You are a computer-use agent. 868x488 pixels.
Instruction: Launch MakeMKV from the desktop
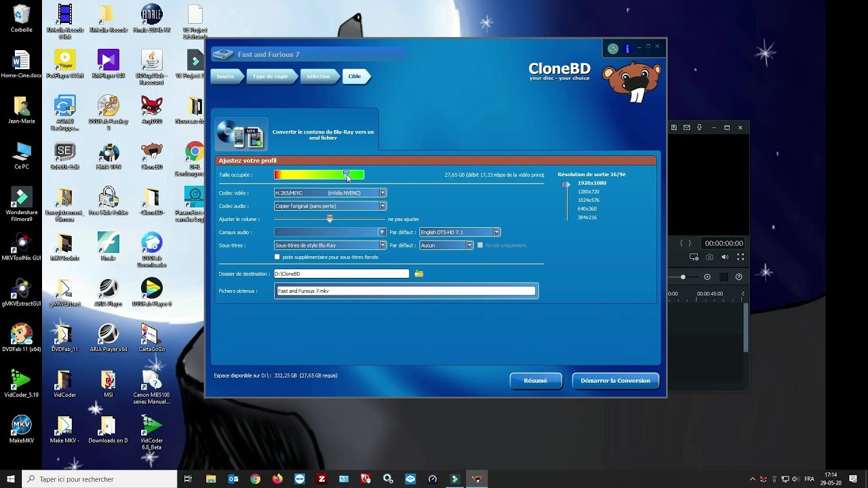(21, 430)
